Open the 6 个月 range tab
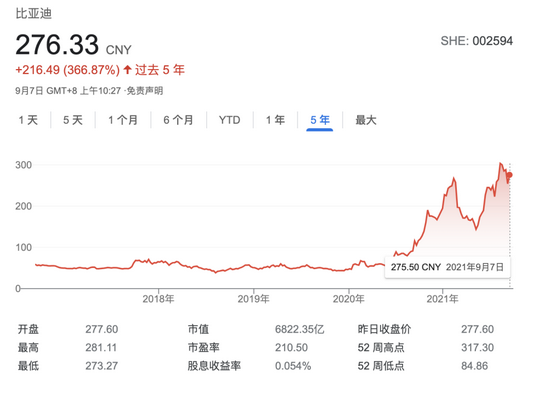Image resolution: width=550 pixels, height=394 pixels. 179,120
